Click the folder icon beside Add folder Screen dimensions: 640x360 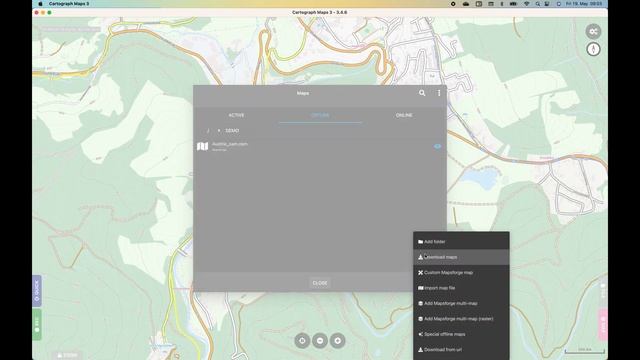pyautogui.click(x=420, y=242)
